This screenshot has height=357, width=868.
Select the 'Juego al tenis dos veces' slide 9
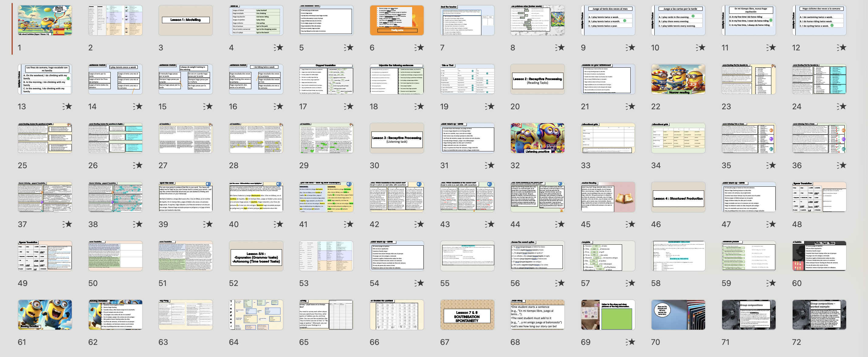[x=608, y=20]
